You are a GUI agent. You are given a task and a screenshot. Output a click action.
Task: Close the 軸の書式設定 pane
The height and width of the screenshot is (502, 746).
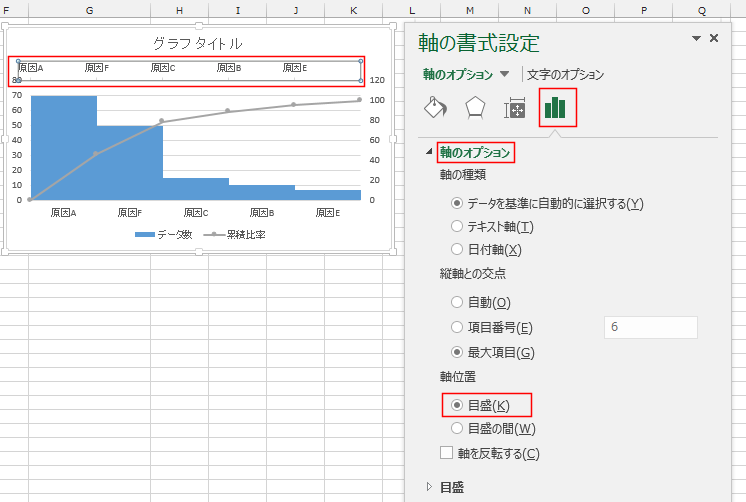pyautogui.click(x=714, y=38)
